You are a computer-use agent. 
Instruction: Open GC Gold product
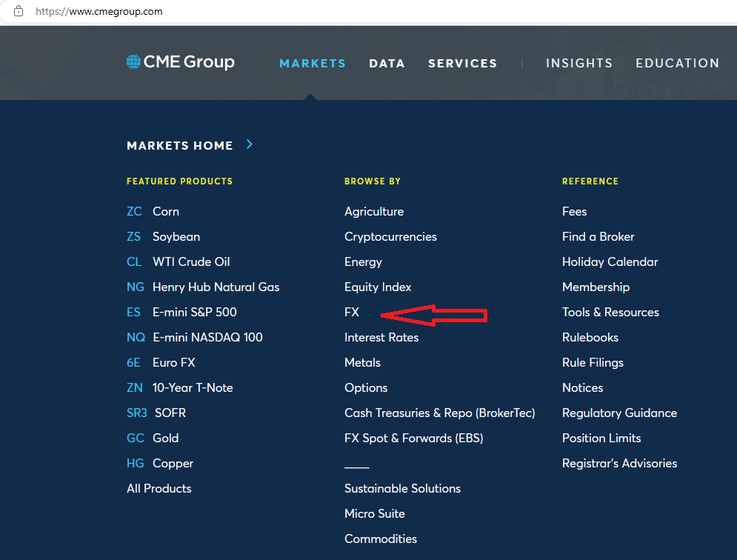153,439
